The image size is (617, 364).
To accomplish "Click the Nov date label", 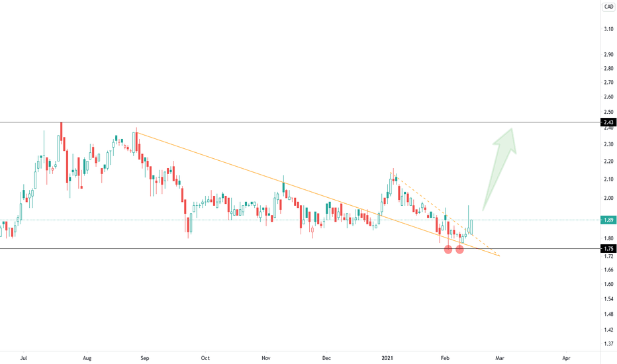I will pos(266,358).
